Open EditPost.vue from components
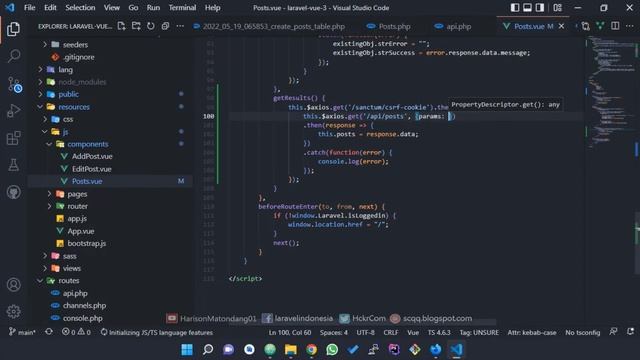 [x=91, y=169]
